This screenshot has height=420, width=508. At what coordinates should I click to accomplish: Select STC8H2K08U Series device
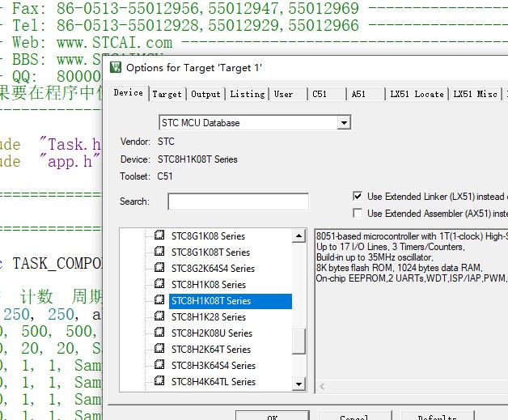(x=212, y=333)
